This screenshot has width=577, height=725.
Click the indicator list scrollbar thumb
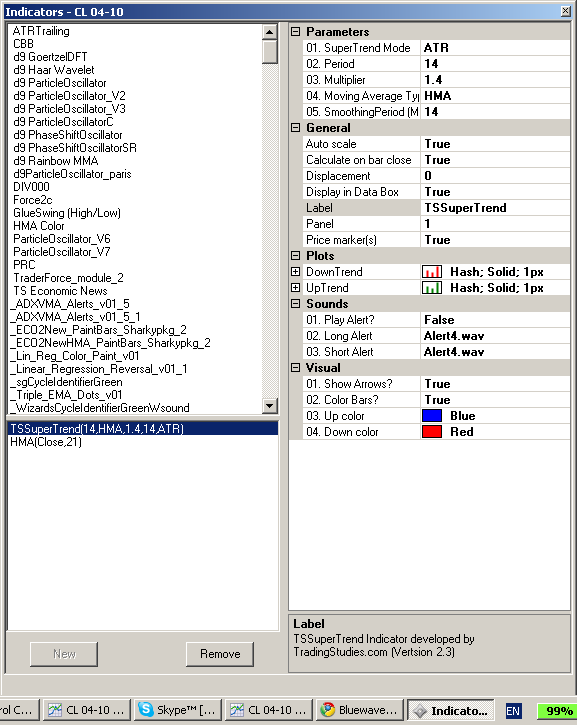click(270, 51)
